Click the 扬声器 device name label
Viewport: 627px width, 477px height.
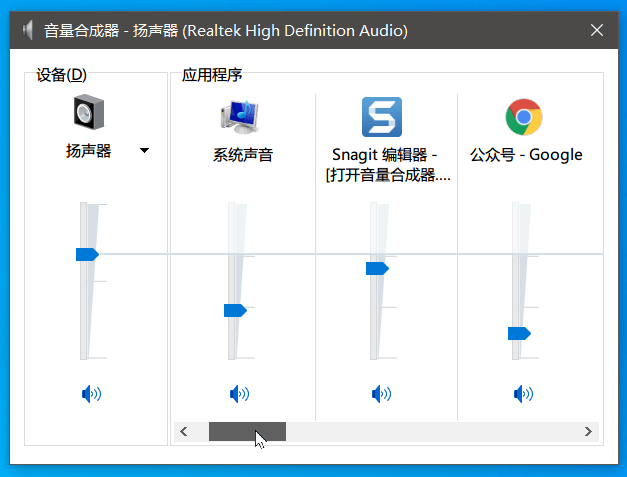88,151
